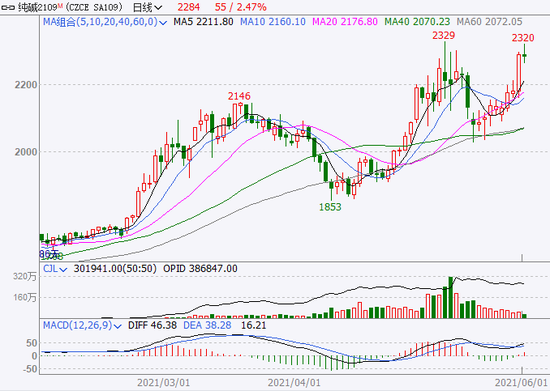Click the OPID 386847.00 open interest value
Screen dimensions: 550x391
click(200, 269)
